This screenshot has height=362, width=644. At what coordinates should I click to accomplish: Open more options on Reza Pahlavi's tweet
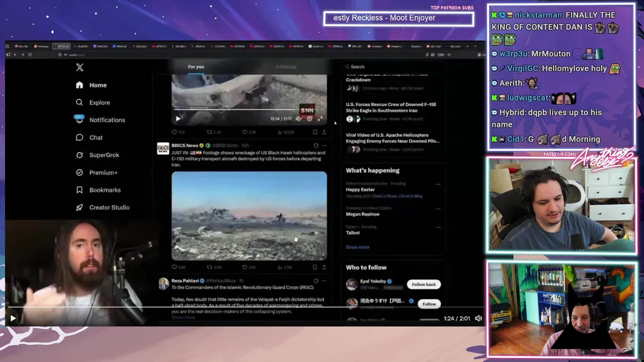point(324,281)
